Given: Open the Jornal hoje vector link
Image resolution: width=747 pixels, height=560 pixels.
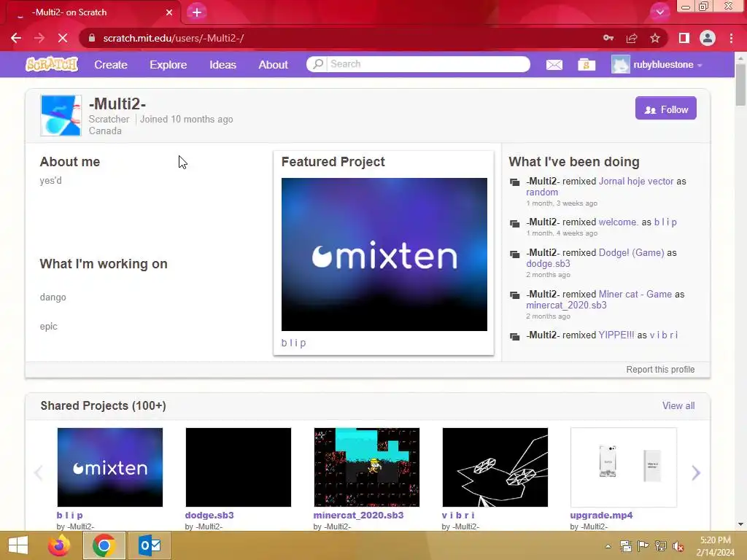Looking at the screenshot, I should pos(636,181).
